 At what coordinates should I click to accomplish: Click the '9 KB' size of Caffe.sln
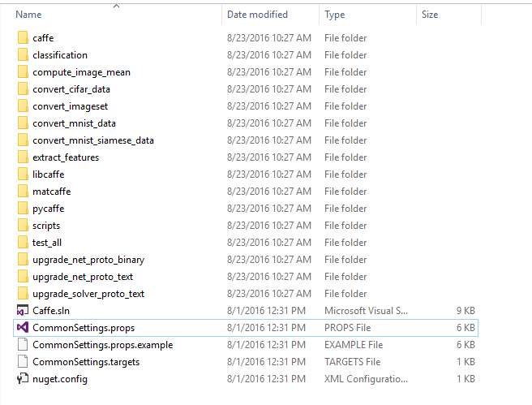click(x=466, y=310)
